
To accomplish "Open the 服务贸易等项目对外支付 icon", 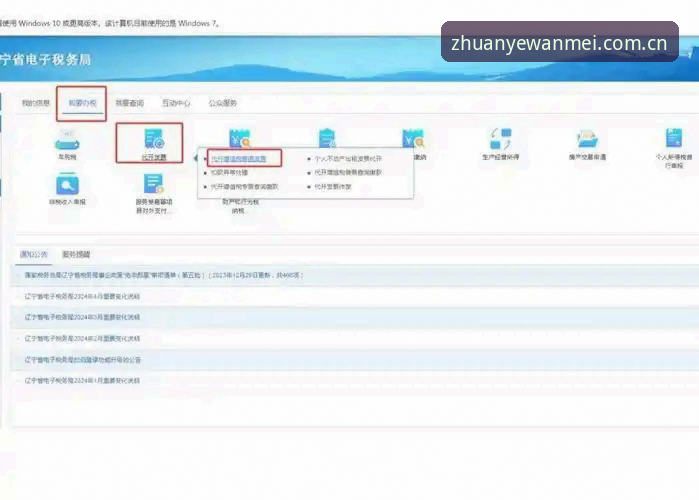I will [x=154, y=184].
